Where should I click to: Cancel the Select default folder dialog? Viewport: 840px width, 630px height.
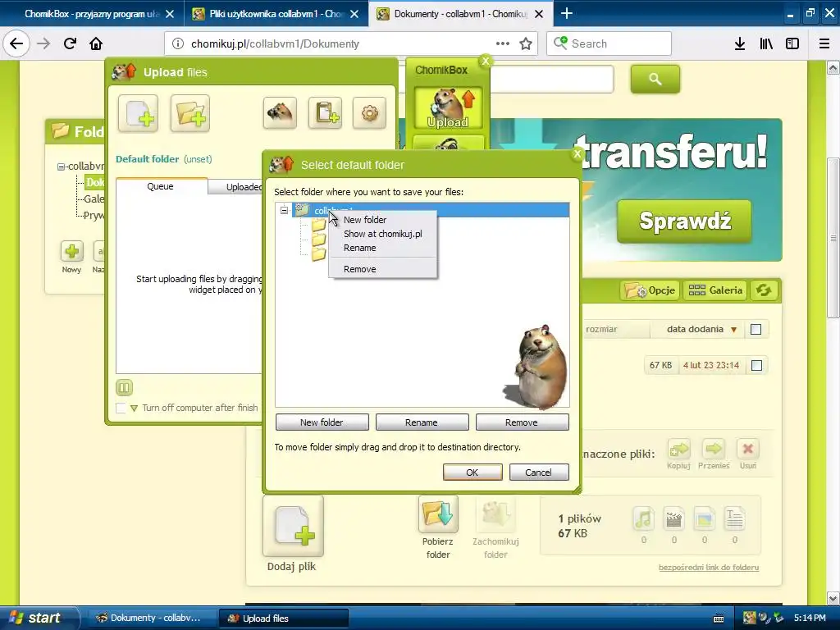[538, 472]
